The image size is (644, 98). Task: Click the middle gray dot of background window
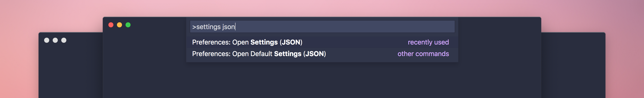click(55, 40)
